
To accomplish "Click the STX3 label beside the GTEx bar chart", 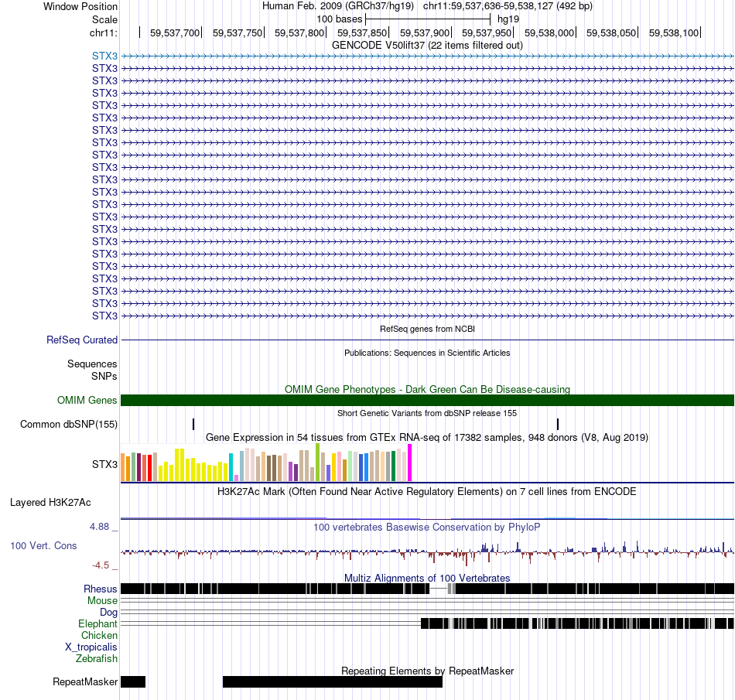I will pyautogui.click(x=104, y=464).
